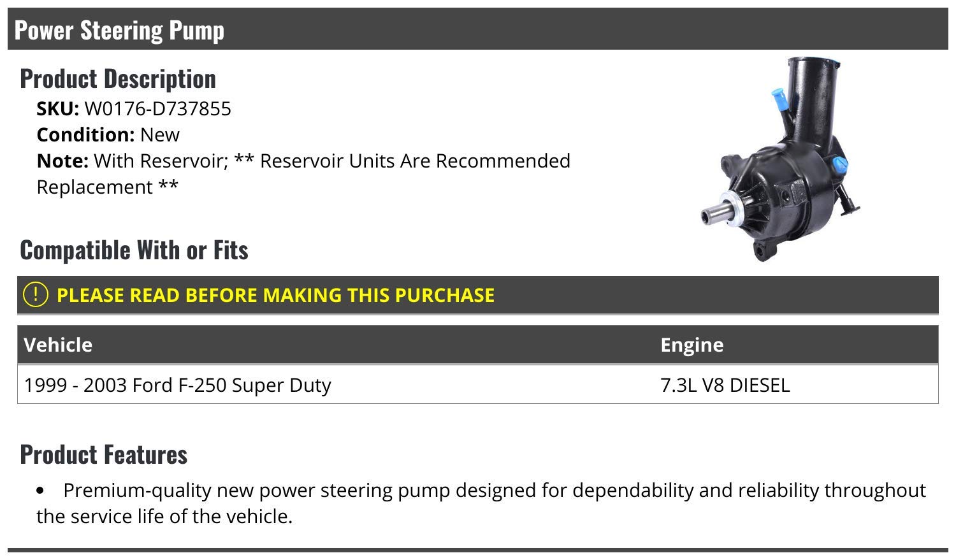The height and width of the screenshot is (560, 956).
Task: Click the service life of the vehicle text
Action: 164,516
